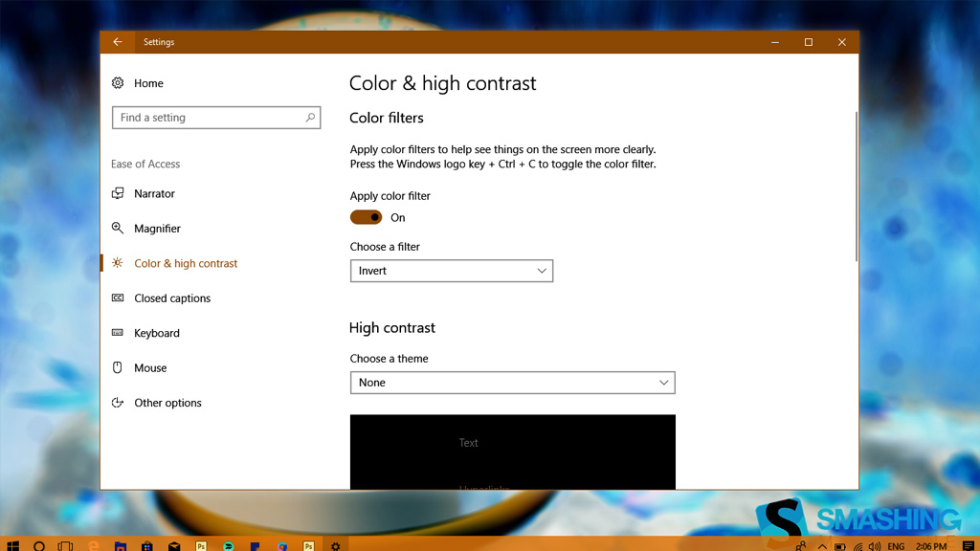The height and width of the screenshot is (551, 980).
Task: Open Task View from the taskbar
Action: 65,546
